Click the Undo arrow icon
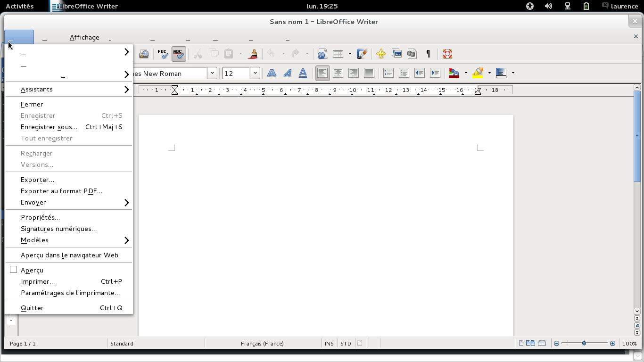 pyautogui.click(x=271, y=54)
